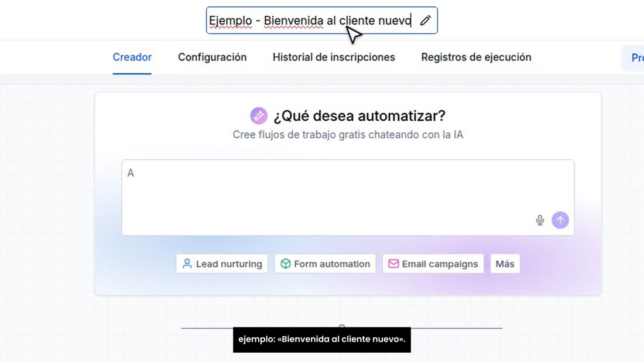Click the workflow name input field
This screenshot has width=644, height=362.
pos(321,20)
